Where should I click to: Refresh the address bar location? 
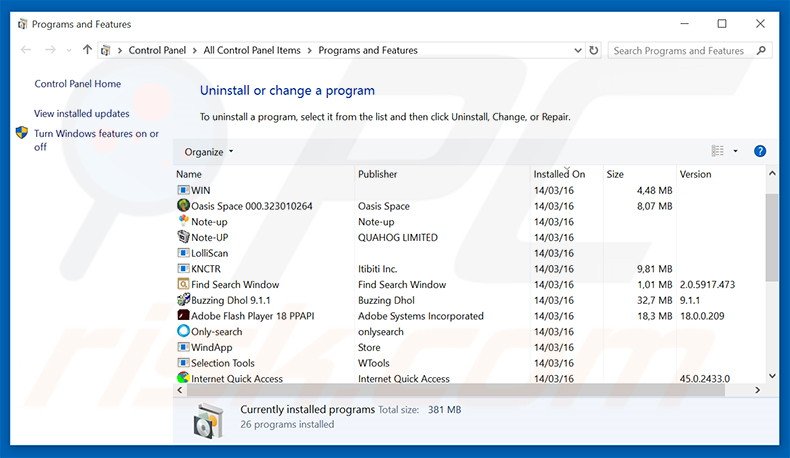594,50
